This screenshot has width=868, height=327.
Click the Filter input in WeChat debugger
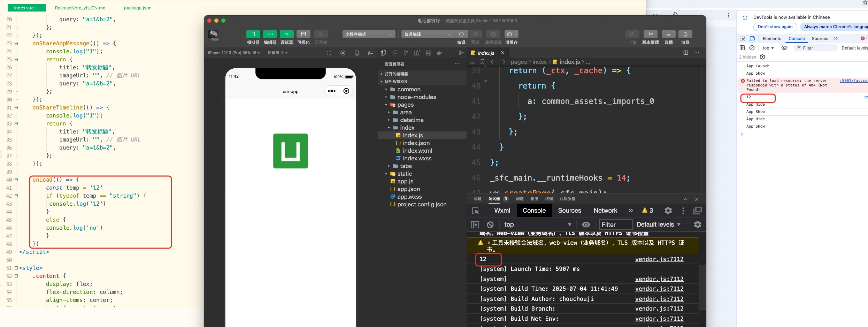(x=615, y=225)
